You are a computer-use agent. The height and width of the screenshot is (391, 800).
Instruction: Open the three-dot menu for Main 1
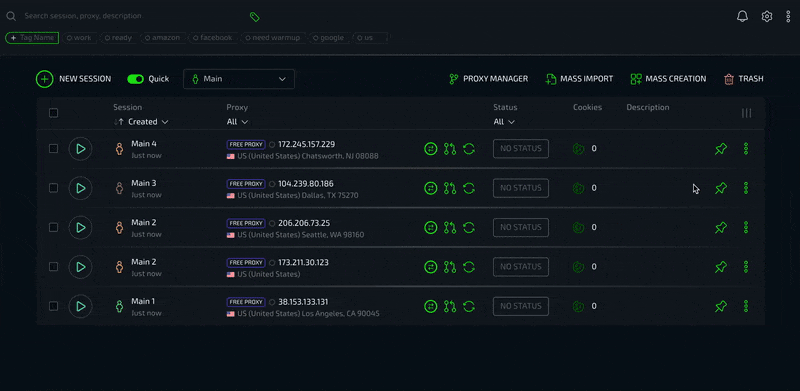(x=746, y=306)
